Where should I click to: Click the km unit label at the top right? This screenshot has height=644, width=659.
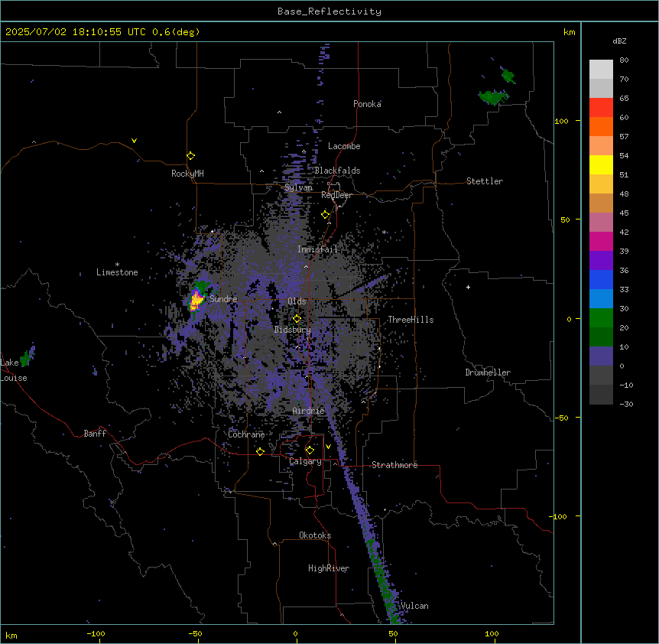(x=569, y=32)
